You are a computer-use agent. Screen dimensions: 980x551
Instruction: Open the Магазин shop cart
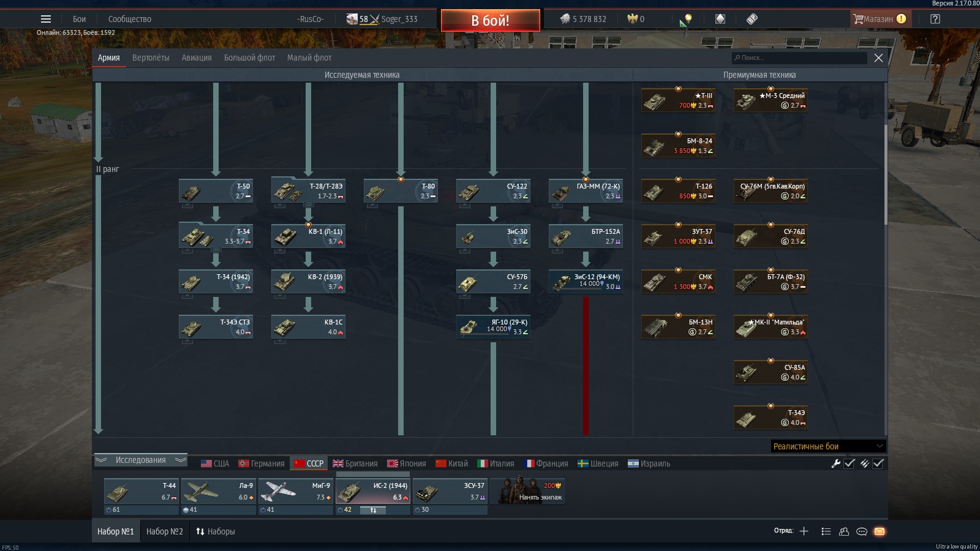880,19
